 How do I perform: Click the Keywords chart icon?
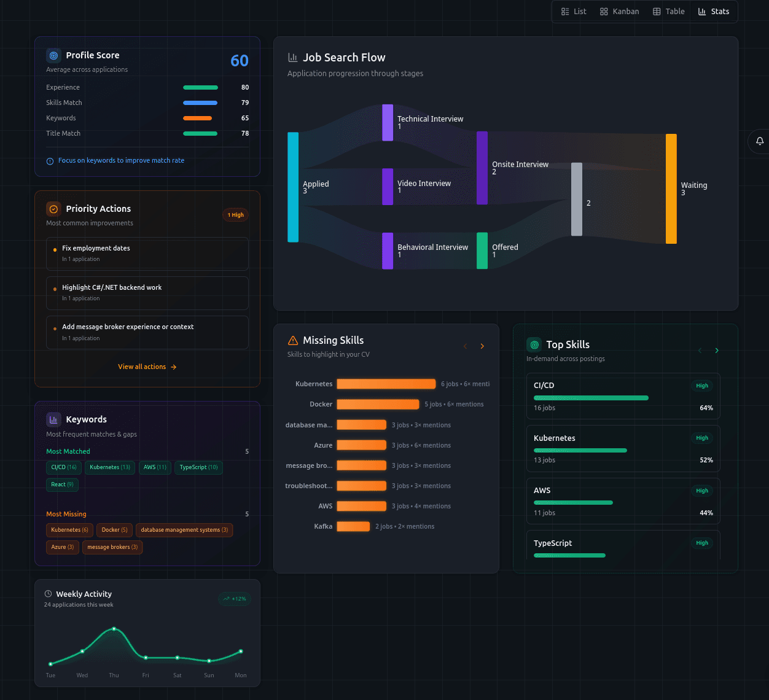pos(53,419)
